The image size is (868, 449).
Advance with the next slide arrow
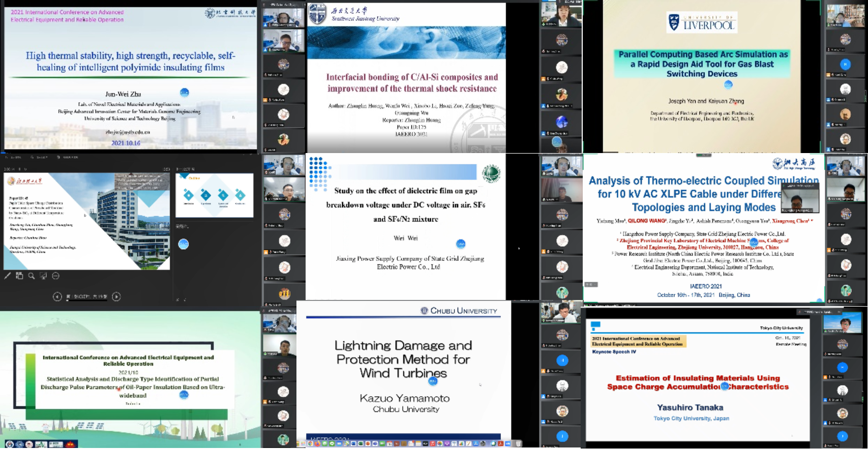tap(116, 296)
